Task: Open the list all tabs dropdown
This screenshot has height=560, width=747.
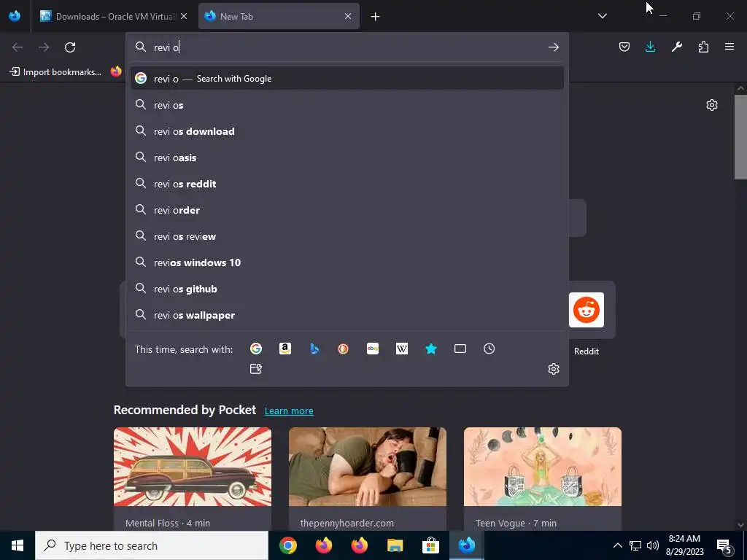Action: click(602, 16)
